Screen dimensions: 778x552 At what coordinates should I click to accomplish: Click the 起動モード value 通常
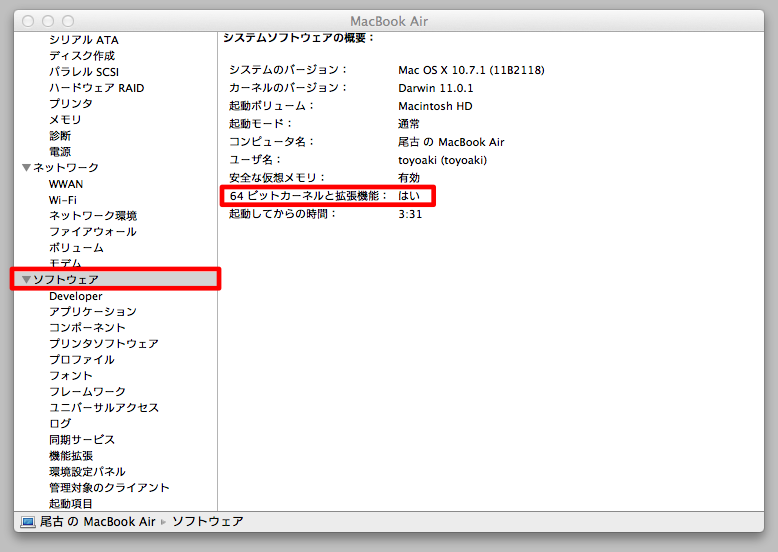(x=409, y=124)
